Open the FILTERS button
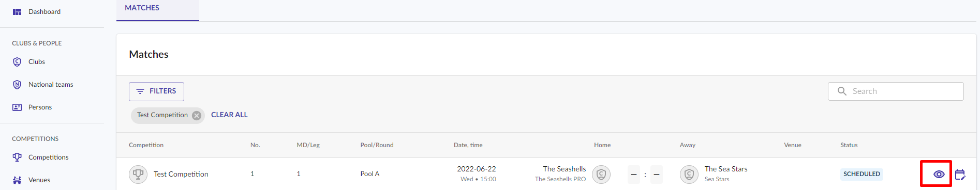 pyautogui.click(x=156, y=91)
